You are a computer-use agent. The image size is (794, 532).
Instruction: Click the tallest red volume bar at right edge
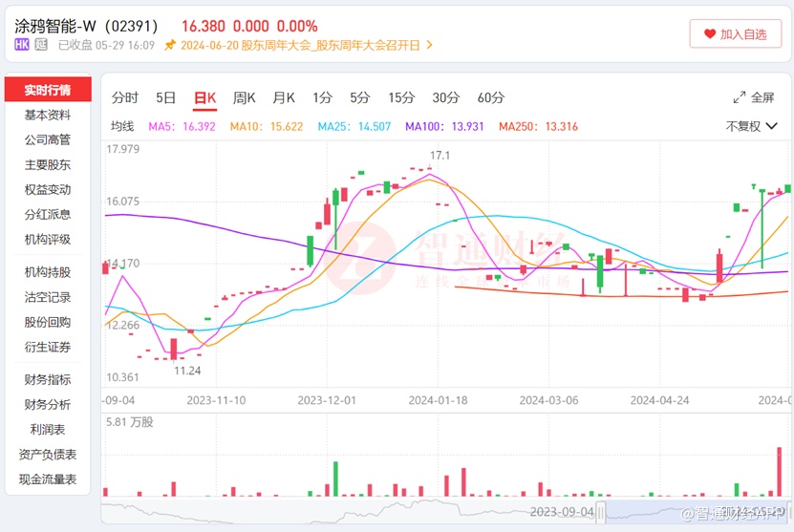[x=780, y=471]
